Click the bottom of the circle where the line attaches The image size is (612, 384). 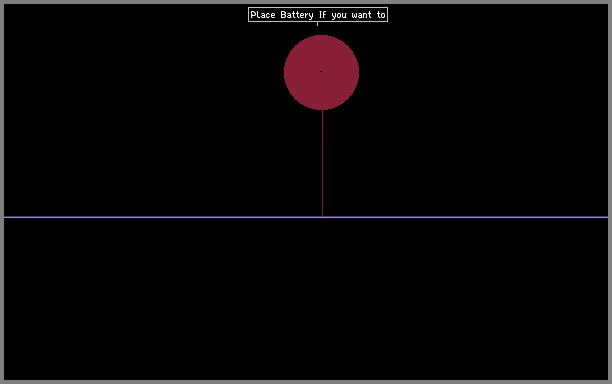click(322, 109)
